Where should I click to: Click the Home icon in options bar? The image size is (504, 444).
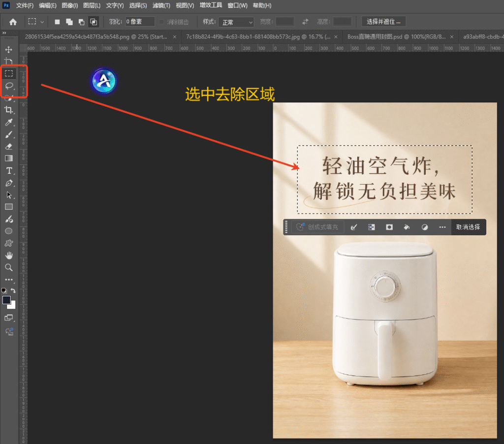coord(13,22)
